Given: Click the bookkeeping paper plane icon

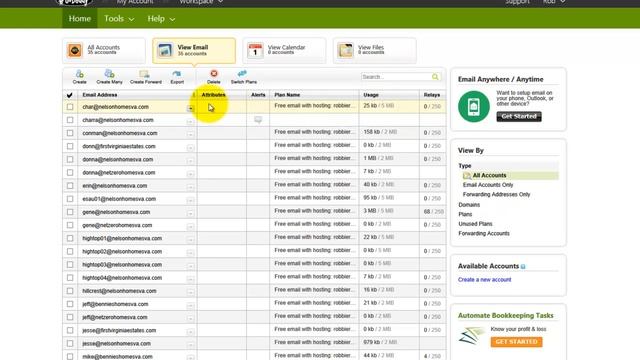Looking at the screenshot, I should click(471, 336).
